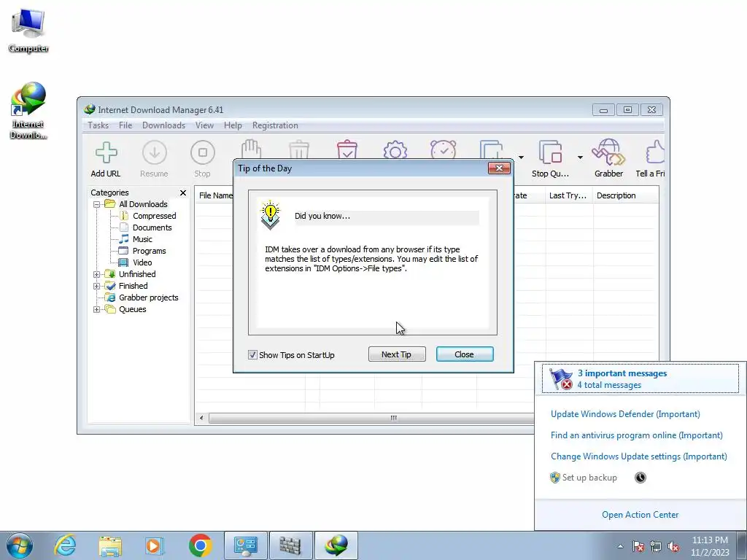The height and width of the screenshot is (560, 747).
Task: Select the Programs category
Action: tap(149, 251)
